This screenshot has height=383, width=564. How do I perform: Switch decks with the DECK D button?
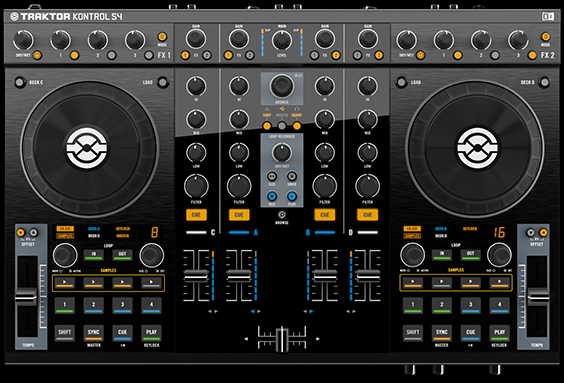(545, 82)
